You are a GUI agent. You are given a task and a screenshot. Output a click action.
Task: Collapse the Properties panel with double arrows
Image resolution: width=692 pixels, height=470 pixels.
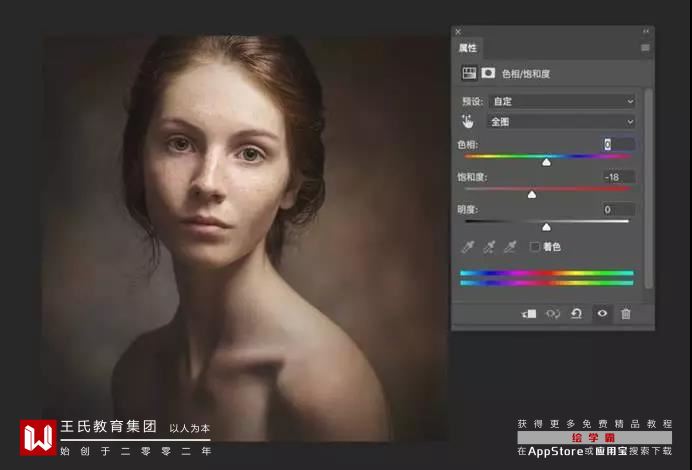click(x=646, y=31)
